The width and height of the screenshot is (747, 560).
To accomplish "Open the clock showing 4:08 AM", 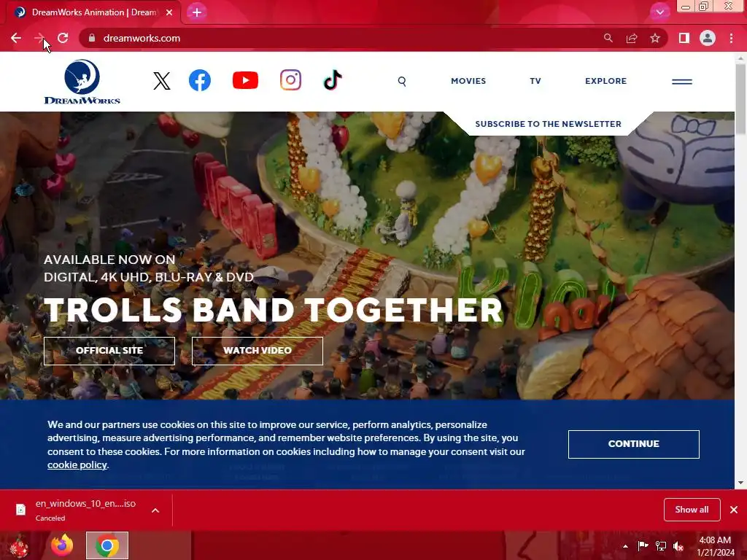I will pos(716,545).
